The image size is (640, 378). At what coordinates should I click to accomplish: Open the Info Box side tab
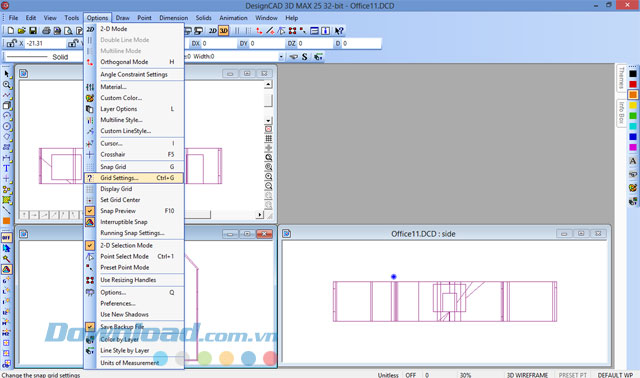click(621, 113)
